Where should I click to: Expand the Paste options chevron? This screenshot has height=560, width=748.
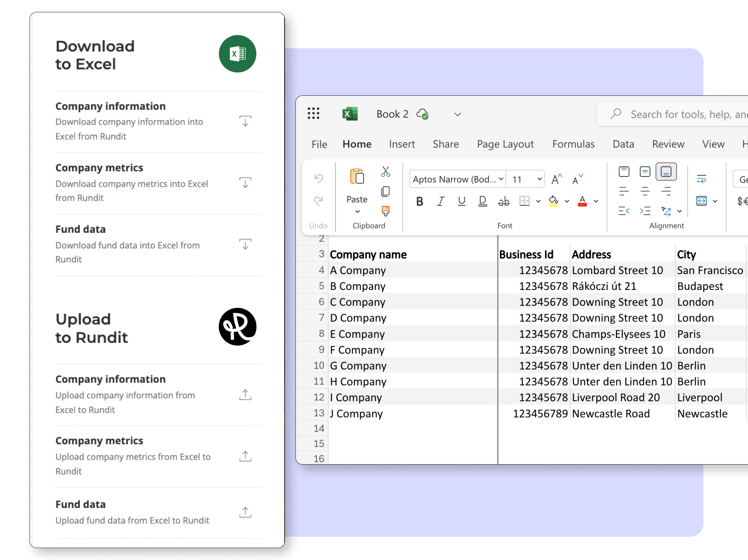tap(357, 212)
